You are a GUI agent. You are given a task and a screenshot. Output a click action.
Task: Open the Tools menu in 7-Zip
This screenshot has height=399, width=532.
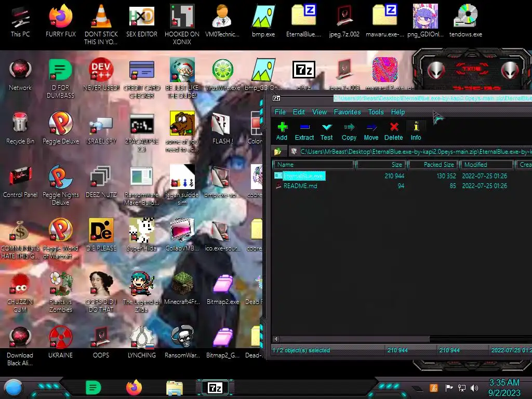tap(376, 112)
